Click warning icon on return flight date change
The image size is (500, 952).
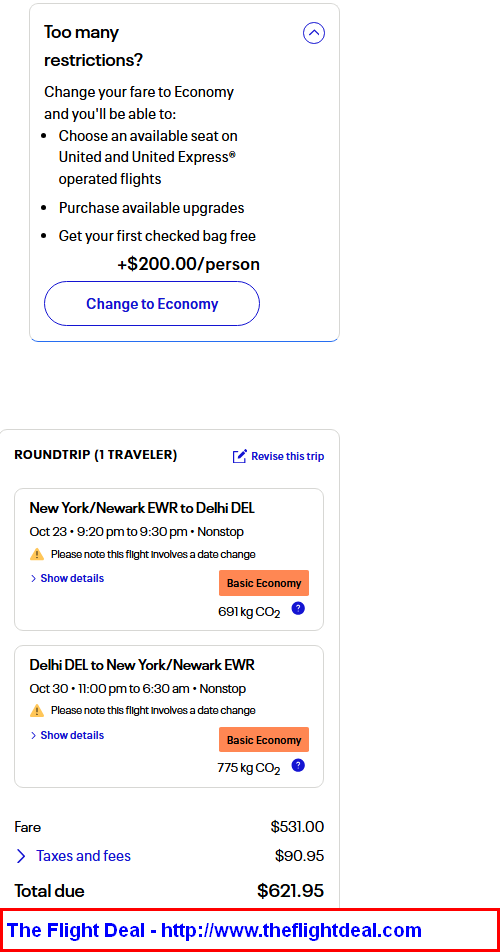click(x=37, y=710)
